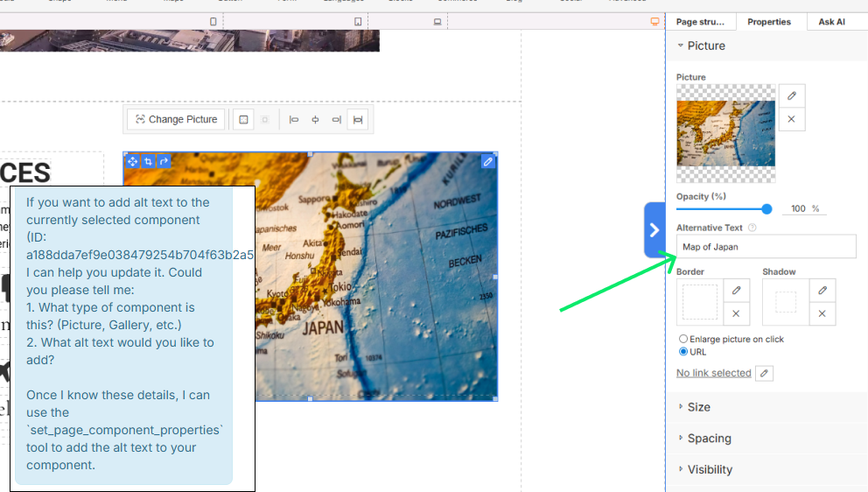Switch to the Page structure tab
Viewport: 868px width, 492px height.
pyautogui.click(x=700, y=22)
